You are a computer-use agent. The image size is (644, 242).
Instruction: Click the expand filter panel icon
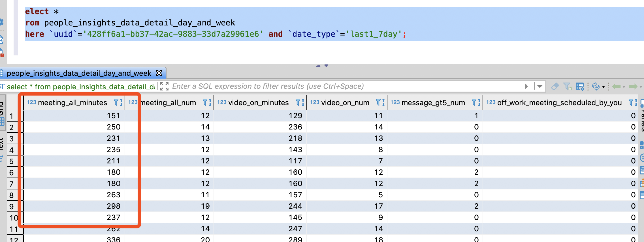pyautogui.click(x=164, y=86)
